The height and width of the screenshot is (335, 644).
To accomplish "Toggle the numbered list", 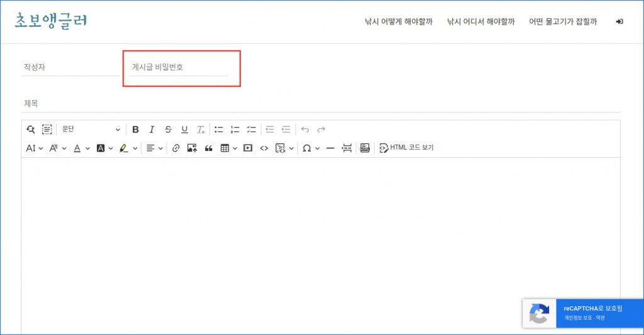I will [235, 129].
